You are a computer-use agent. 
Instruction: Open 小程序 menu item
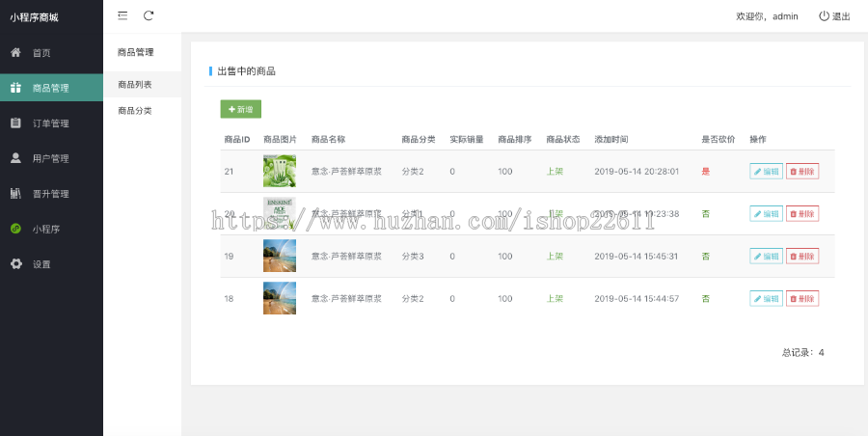(x=46, y=229)
